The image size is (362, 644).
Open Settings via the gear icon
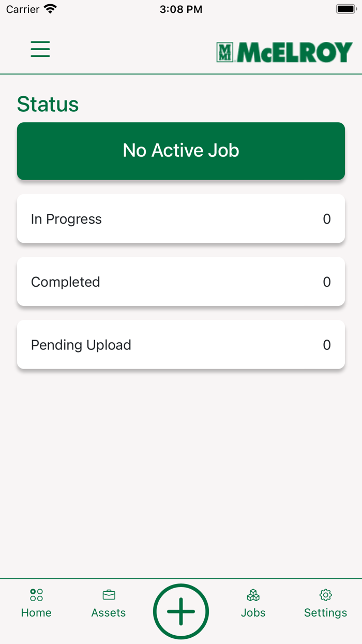click(x=325, y=595)
